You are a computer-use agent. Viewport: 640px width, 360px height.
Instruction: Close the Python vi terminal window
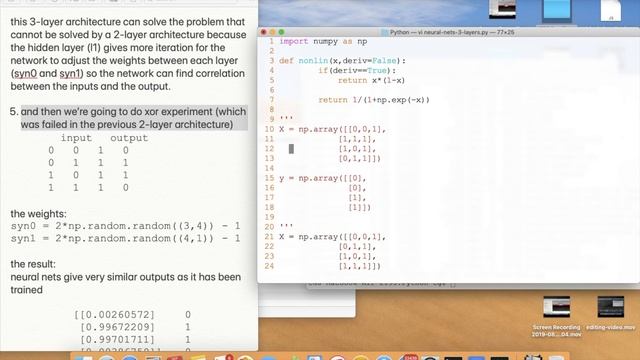pos(264,32)
